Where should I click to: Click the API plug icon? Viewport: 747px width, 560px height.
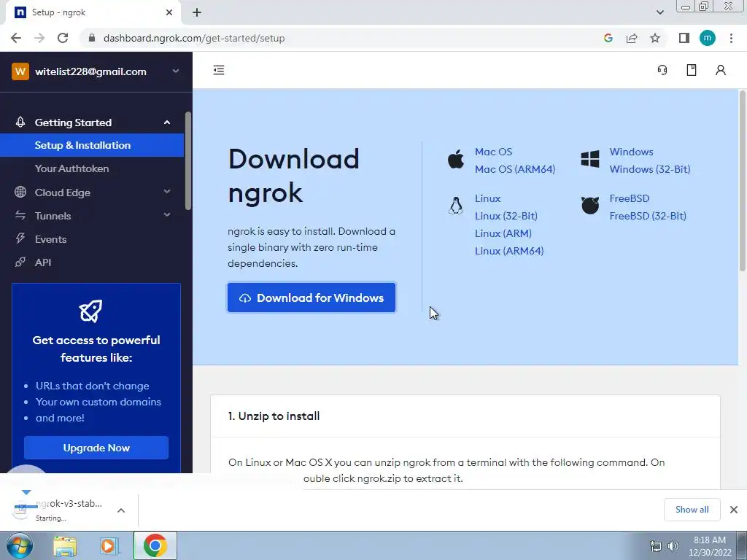tap(20, 262)
